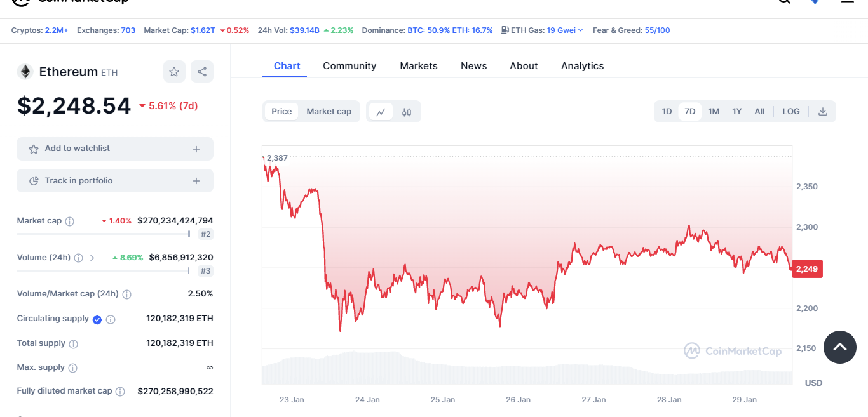Open the Total supply info icon
The width and height of the screenshot is (868, 417).
pos(74,344)
